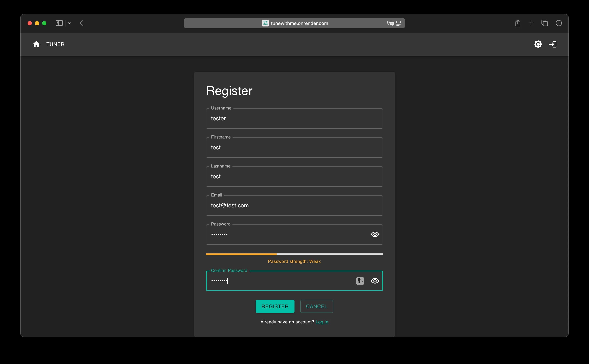The width and height of the screenshot is (589, 364).
Task: Click the password strength bar
Action: click(x=294, y=254)
